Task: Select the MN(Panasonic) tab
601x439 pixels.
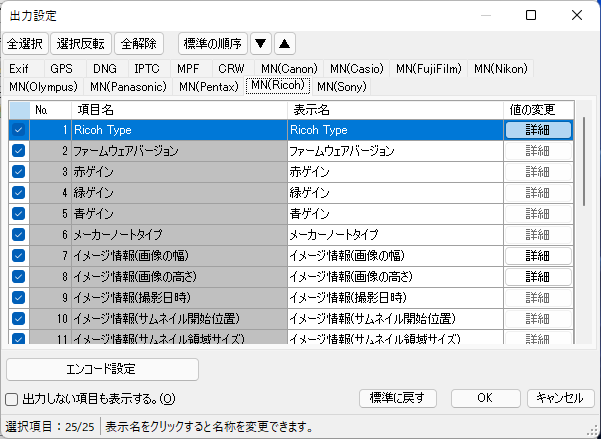Action: tap(128, 87)
